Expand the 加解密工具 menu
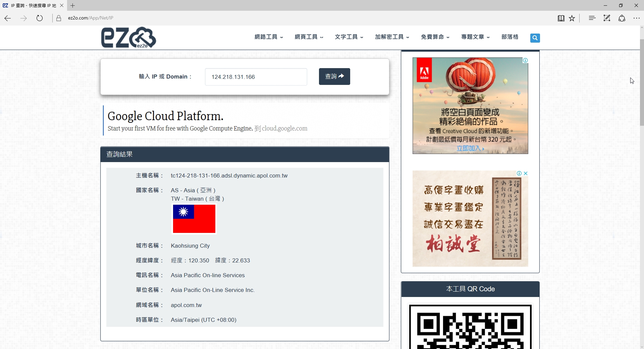Screen dimensions: 644x349 [392, 37]
